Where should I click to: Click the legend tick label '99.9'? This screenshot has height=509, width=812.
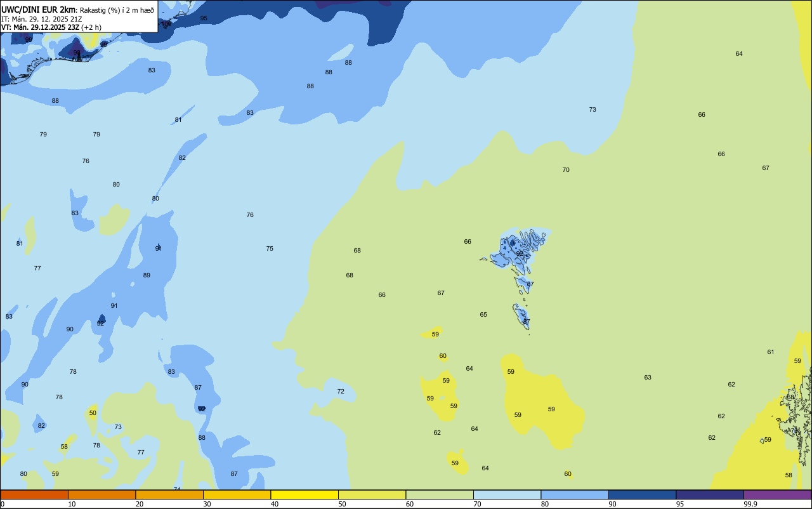click(751, 504)
